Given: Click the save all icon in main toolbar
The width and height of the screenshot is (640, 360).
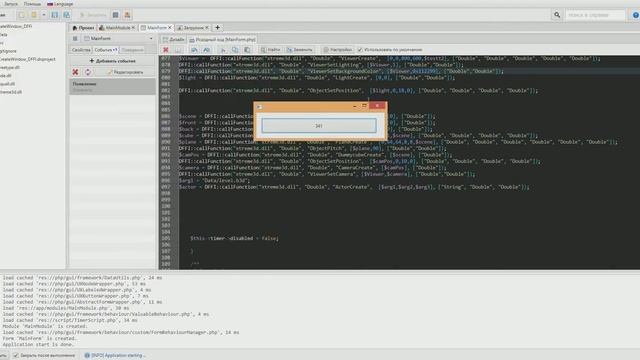Looking at the screenshot, I should coord(67,15).
